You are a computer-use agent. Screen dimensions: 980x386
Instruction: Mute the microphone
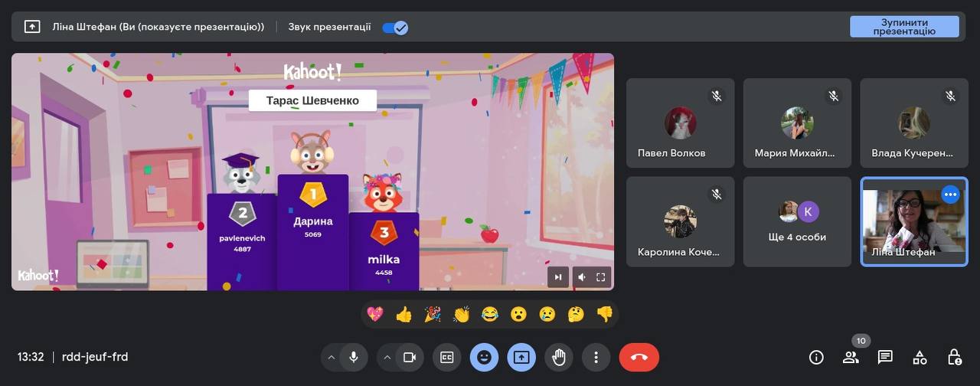[x=353, y=357]
